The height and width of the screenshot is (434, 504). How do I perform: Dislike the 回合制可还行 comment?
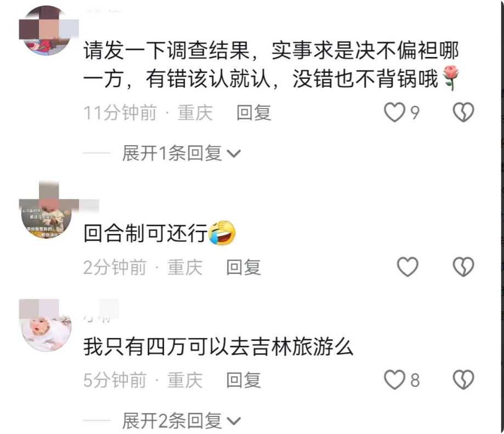tap(463, 267)
